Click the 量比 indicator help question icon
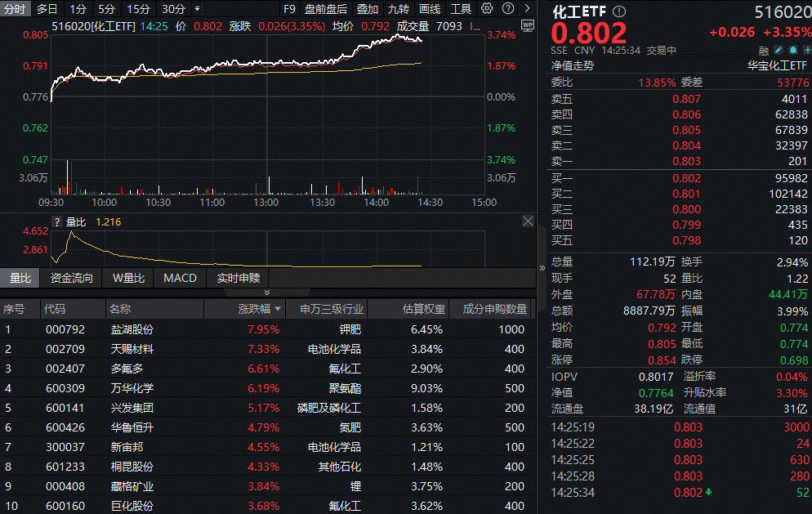812x514 pixels. tap(57, 221)
